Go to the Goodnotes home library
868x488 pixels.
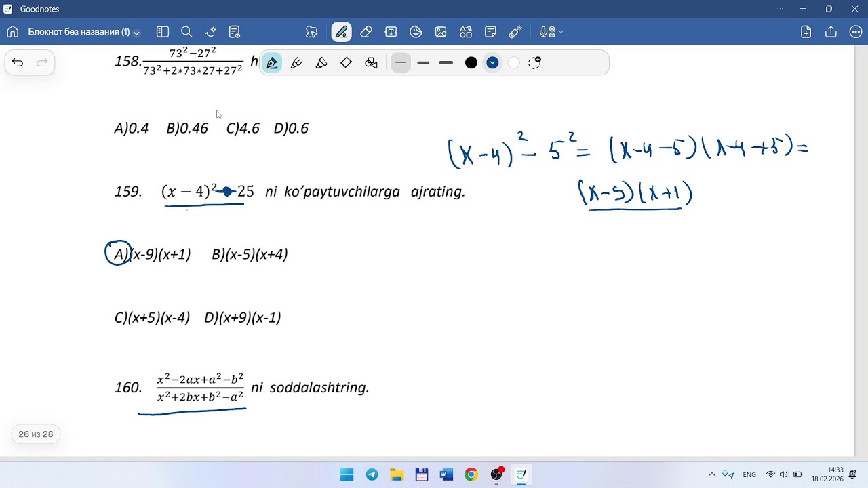12,32
